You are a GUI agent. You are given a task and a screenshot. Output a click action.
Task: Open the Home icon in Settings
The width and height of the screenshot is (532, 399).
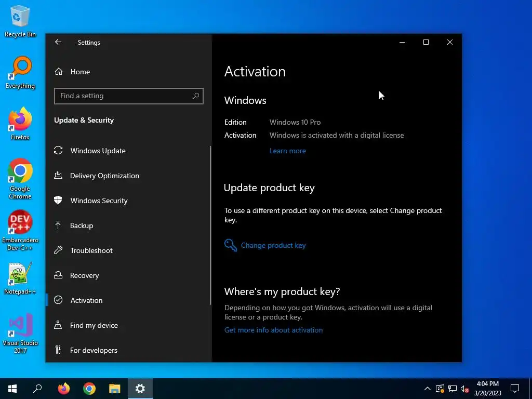click(59, 72)
